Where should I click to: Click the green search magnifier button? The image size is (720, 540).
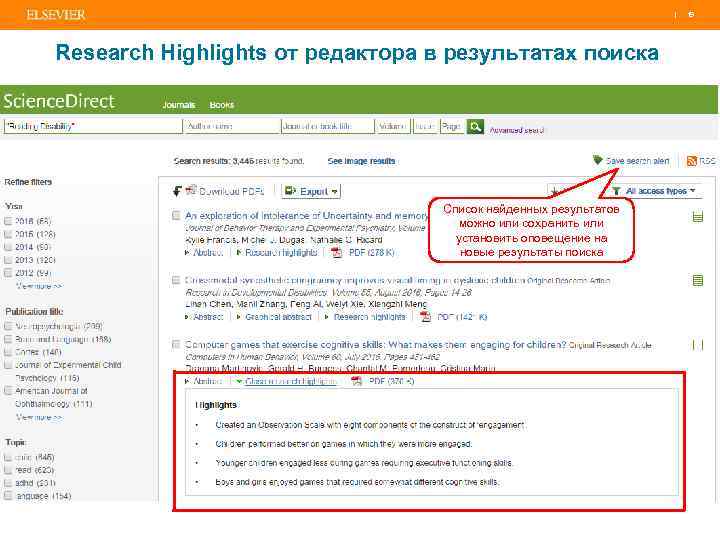click(x=475, y=126)
